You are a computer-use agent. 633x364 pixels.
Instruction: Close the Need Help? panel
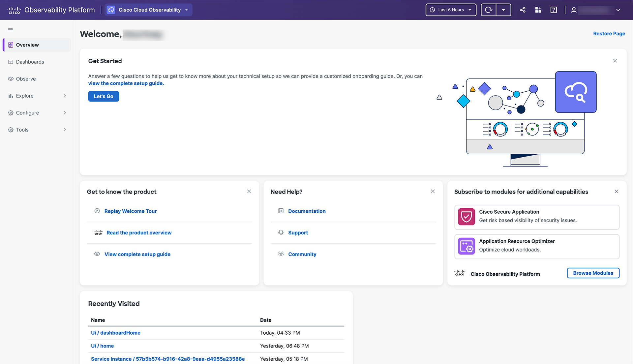point(433,192)
